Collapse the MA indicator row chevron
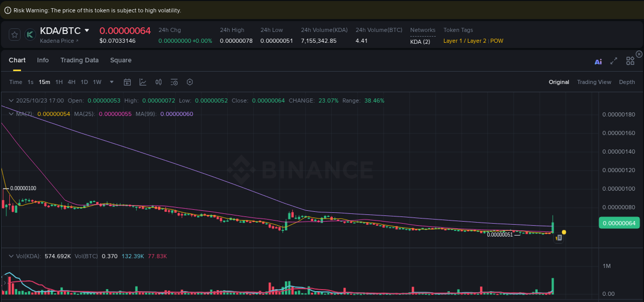The width and height of the screenshot is (644, 302). tap(11, 114)
